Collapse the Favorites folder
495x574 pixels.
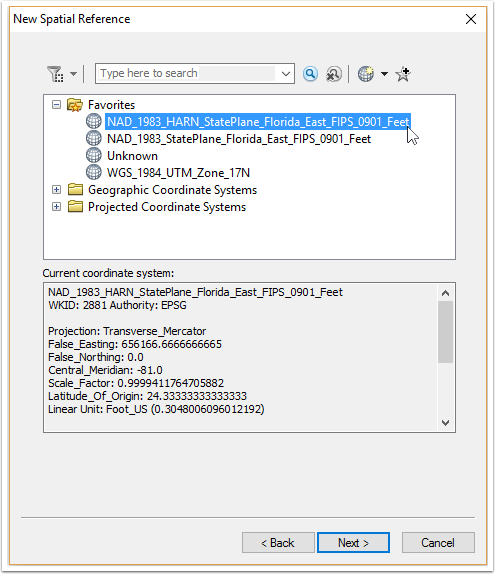tap(56, 105)
